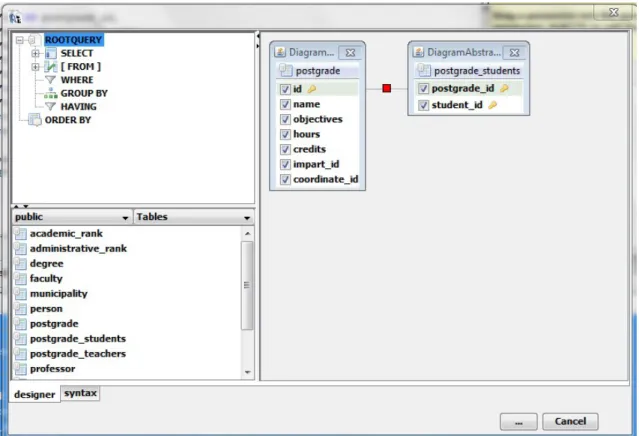Select municipality table in list
This screenshot has width=639, height=436.
pyautogui.click(x=59, y=294)
